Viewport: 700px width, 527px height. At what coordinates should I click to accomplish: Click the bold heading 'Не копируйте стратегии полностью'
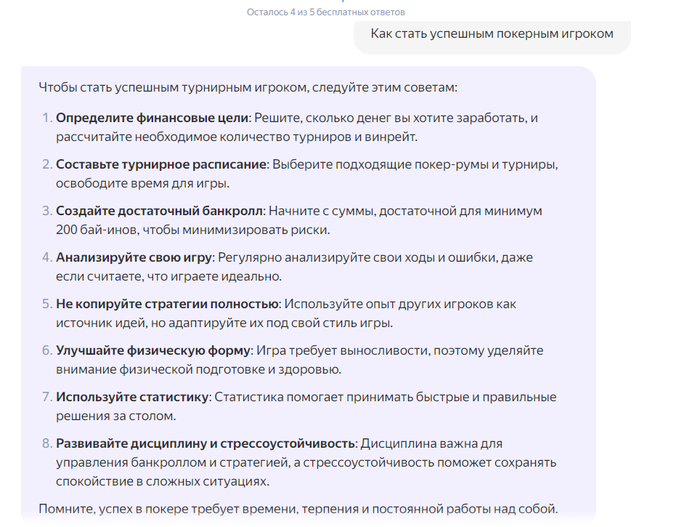tap(167, 304)
